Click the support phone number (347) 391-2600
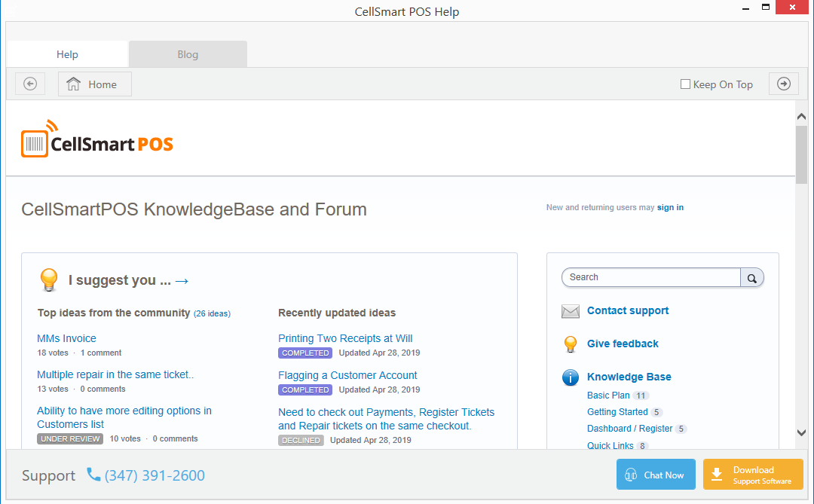 (155, 475)
